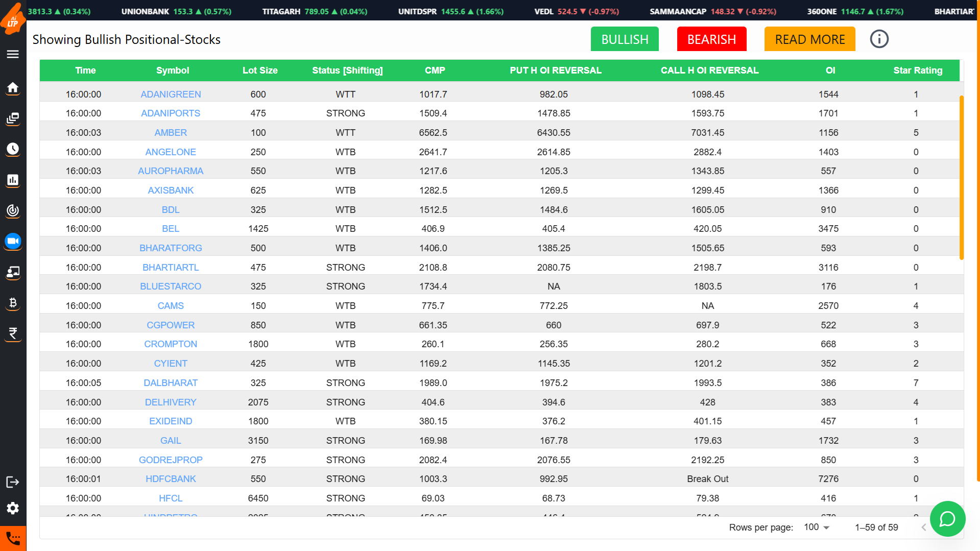This screenshot has height=551, width=980.
Task: Open the video camera sidebar icon
Action: pos(13,242)
